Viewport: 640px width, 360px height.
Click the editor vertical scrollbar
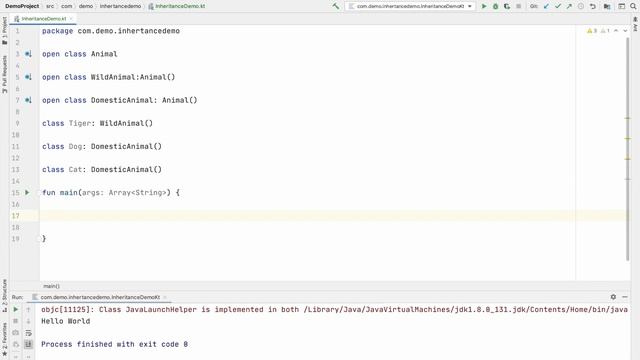628,149
